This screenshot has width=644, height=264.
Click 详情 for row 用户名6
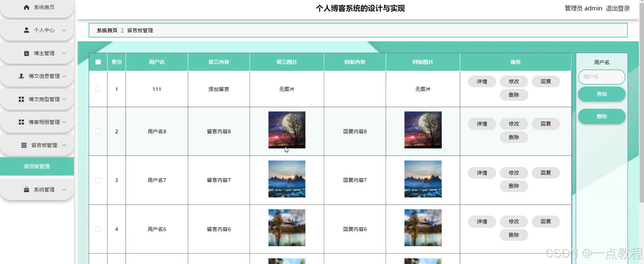click(x=482, y=221)
